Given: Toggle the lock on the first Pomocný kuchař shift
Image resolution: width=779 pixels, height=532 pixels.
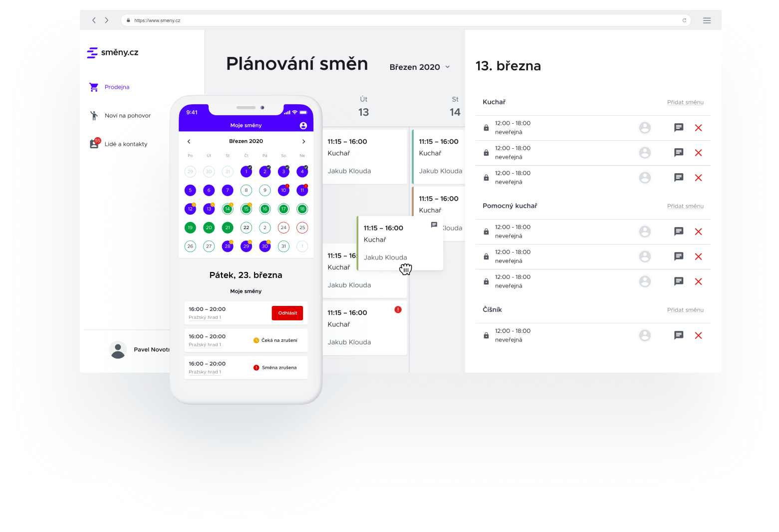Looking at the screenshot, I should click(x=486, y=232).
